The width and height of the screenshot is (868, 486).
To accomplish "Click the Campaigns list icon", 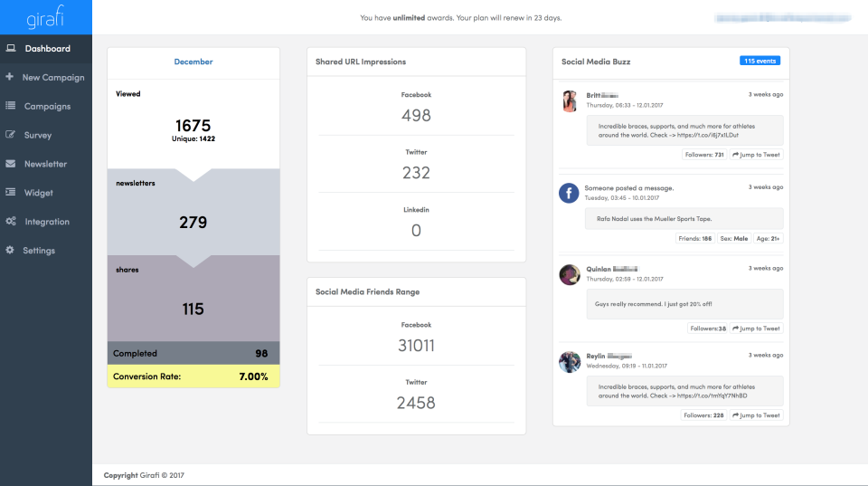I will [x=10, y=107].
